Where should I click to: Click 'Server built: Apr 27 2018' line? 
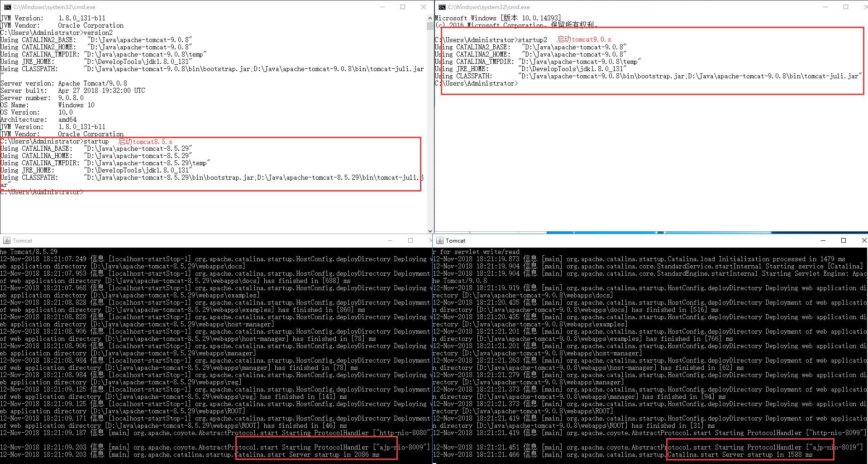(73, 91)
